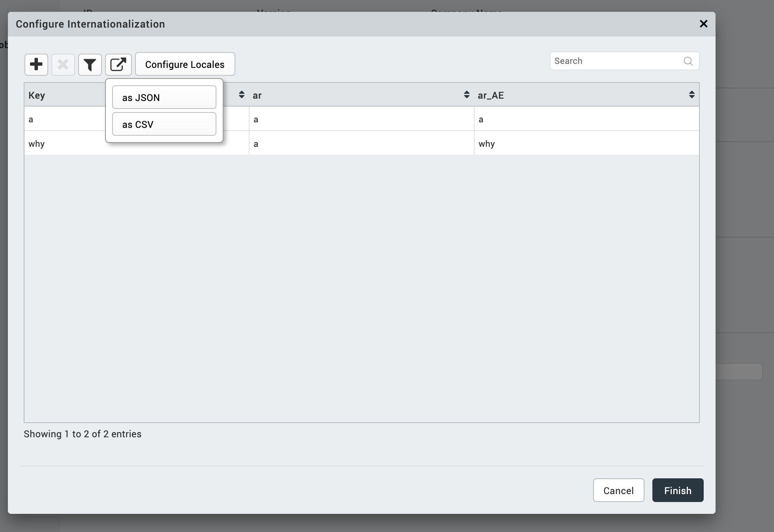Viewport: 774px width, 532px height.
Task: Click the search magnifier icon
Action: point(688,61)
